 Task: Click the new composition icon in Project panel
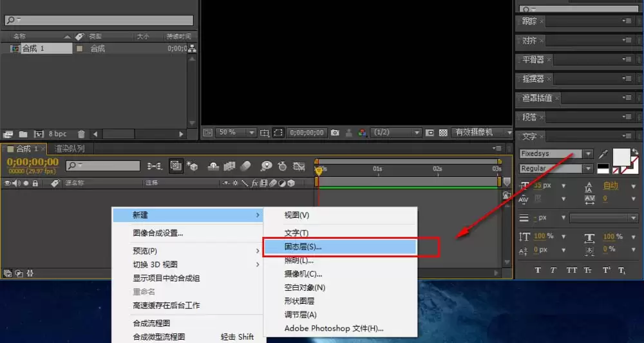coord(39,134)
